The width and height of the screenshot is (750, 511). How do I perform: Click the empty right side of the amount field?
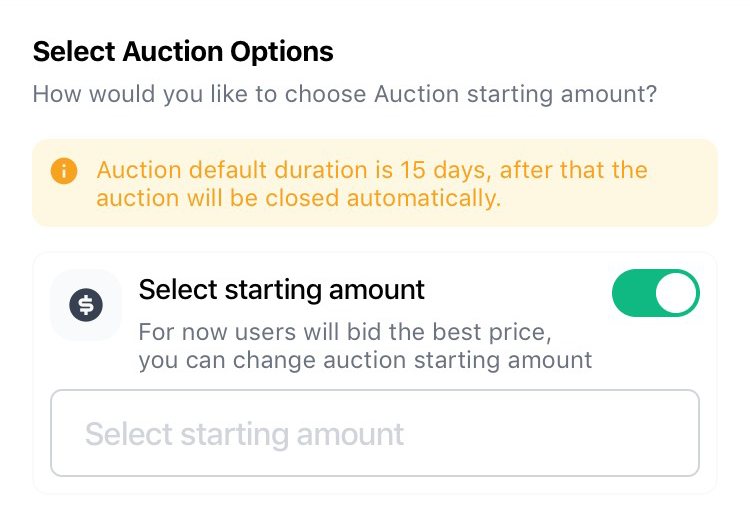(x=550, y=433)
